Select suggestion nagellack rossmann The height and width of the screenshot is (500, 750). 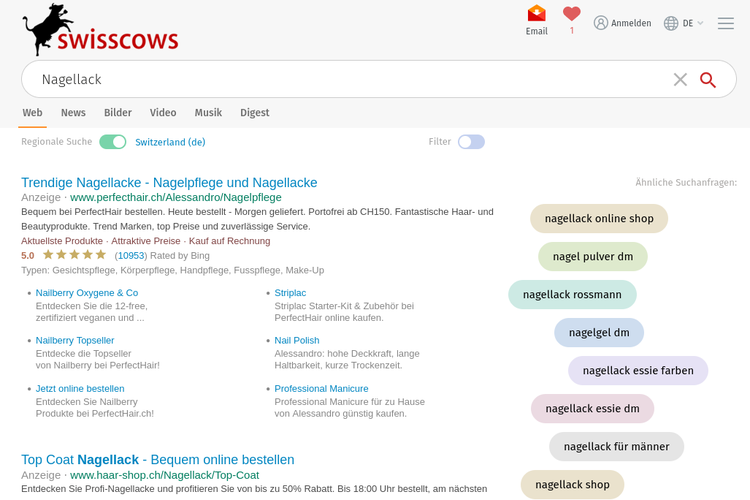[572, 295]
